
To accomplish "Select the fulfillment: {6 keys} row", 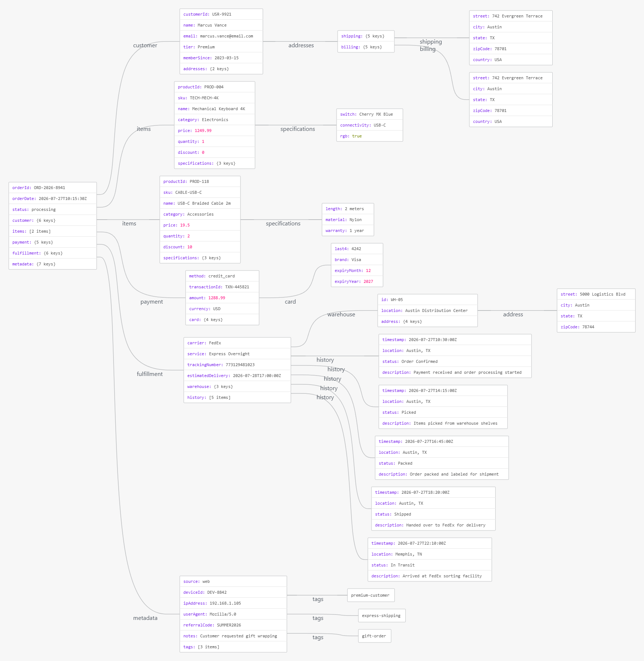I will [53, 253].
